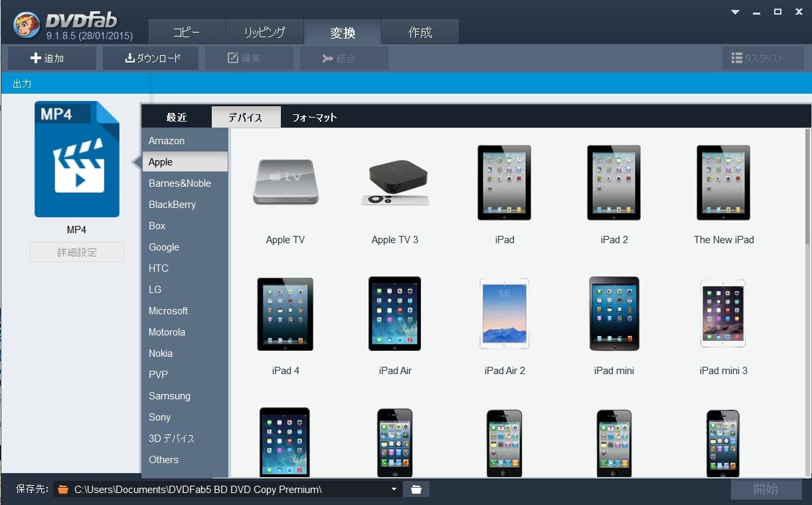Select Sony in the device brand list
This screenshot has height=505, width=812.
[x=159, y=417]
